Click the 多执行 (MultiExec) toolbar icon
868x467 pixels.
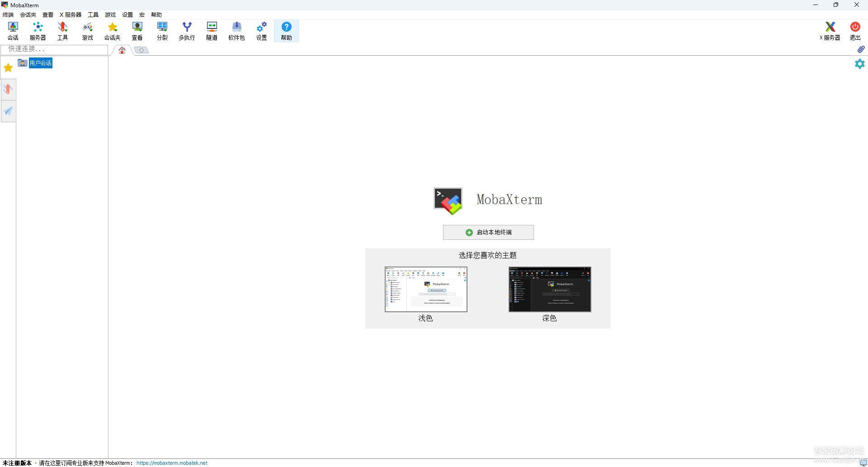(x=187, y=31)
